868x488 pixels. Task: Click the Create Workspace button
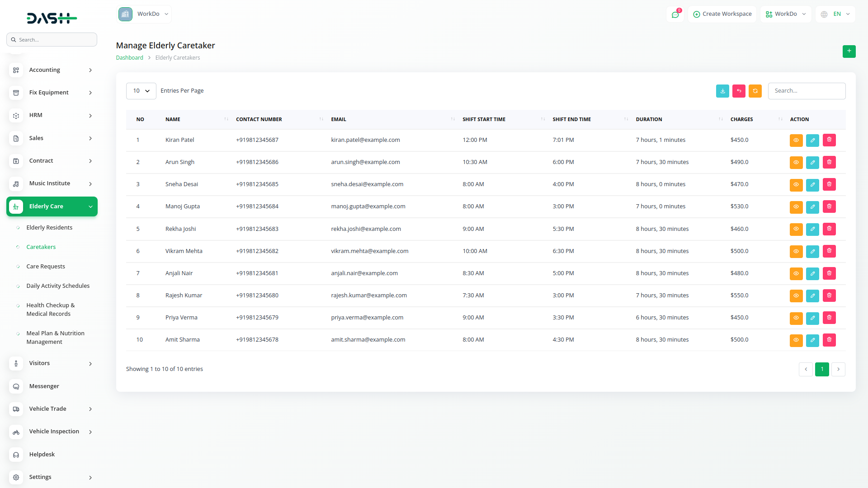[722, 14]
